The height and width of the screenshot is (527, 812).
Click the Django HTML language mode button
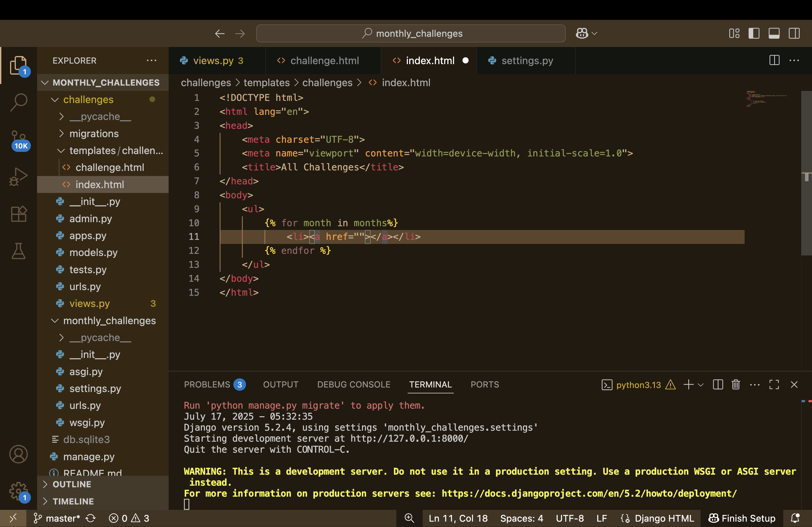pyautogui.click(x=664, y=518)
